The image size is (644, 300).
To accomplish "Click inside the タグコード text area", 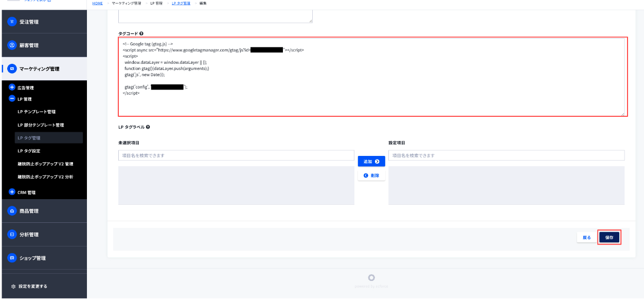I will click(x=372, y=77).
